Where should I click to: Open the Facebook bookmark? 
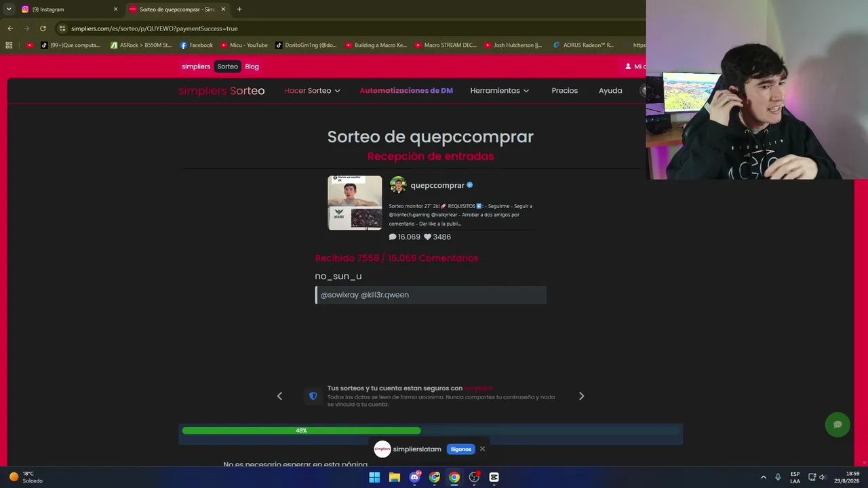(197, 45)
